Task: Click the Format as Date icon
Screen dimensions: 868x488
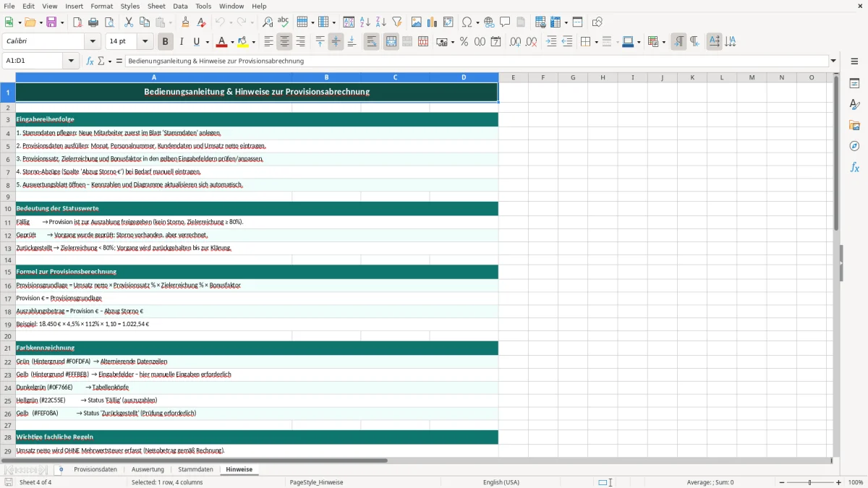Action: coord(496,42)
